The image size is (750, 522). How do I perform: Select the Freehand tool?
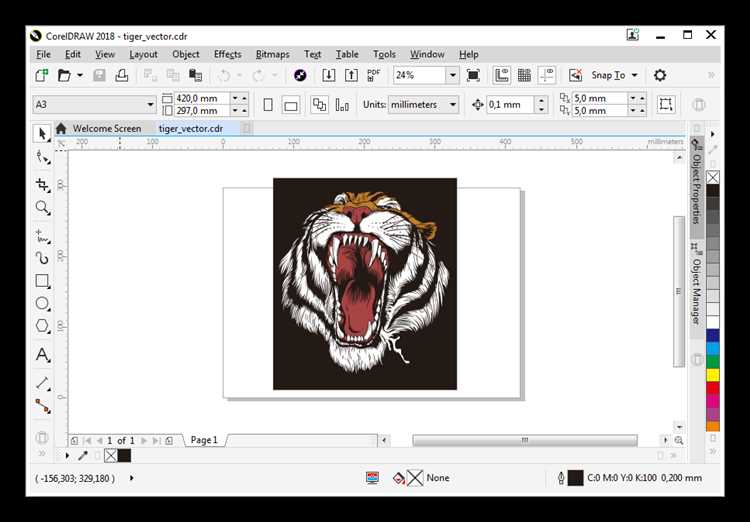point(42,236)
